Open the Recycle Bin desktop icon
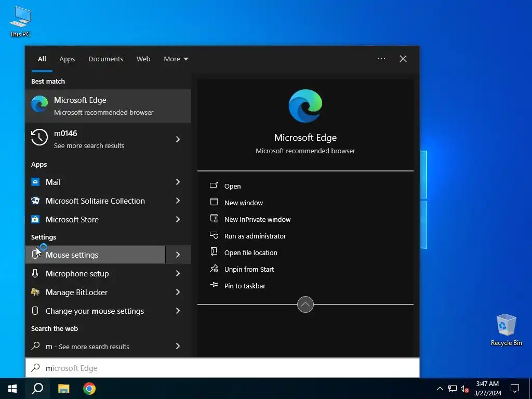 pos(506,330)
